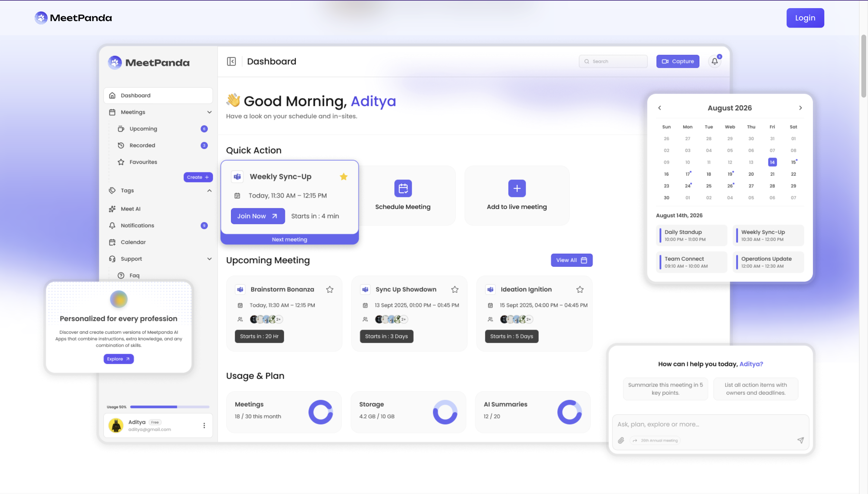Image resolution: width=868 pixels, height=494 pixels.
Task: Star the Brainstorm Bonanza meeting
Action: pyautogui.click(x=329, y=289)
